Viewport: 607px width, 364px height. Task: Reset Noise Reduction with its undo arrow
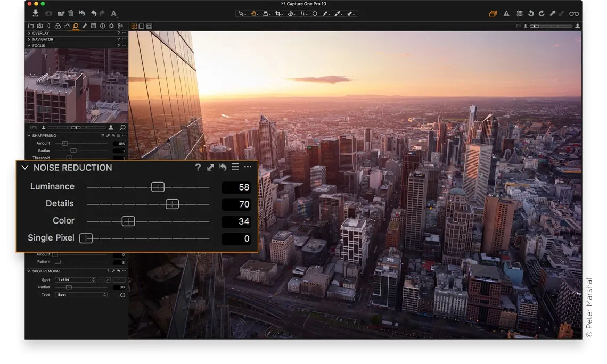tap(223, 168)
